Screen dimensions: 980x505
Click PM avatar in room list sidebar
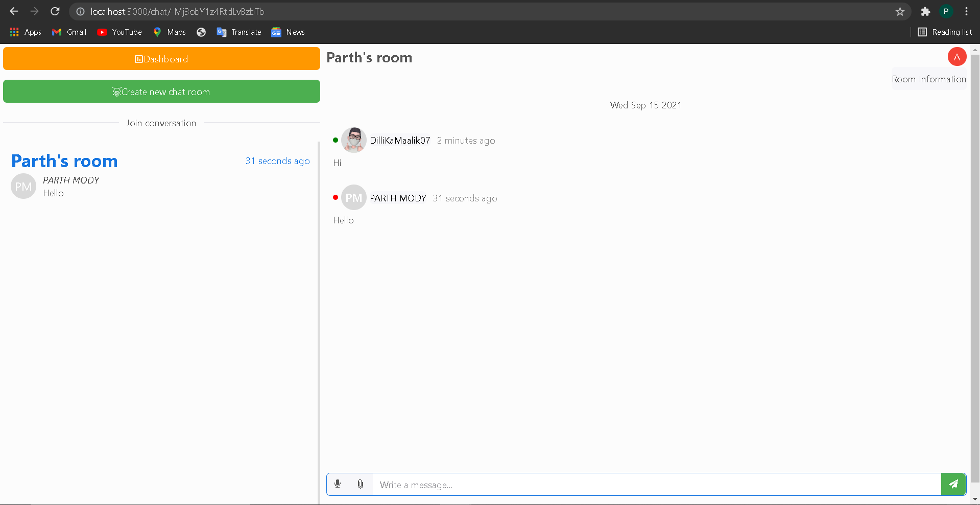(23, 187)
